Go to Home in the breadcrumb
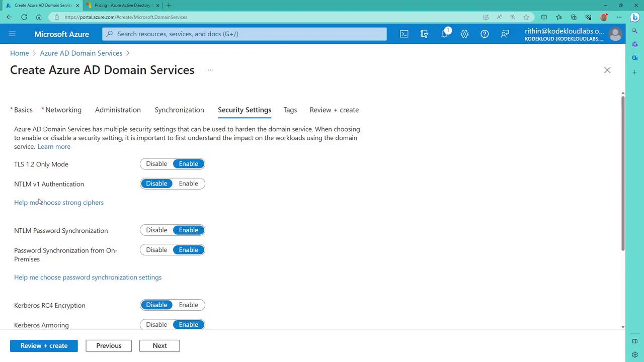The height and width of the screenshot is (362, 644). coord(20,53)
